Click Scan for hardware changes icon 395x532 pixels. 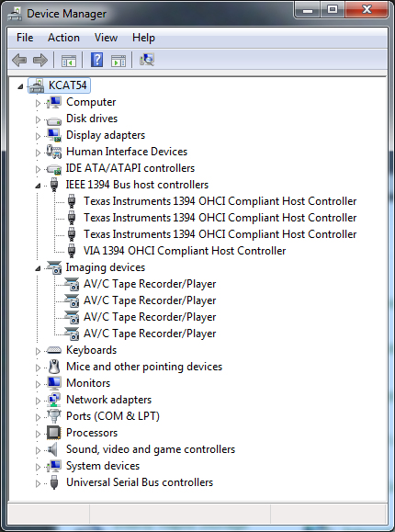coord(147,60)
